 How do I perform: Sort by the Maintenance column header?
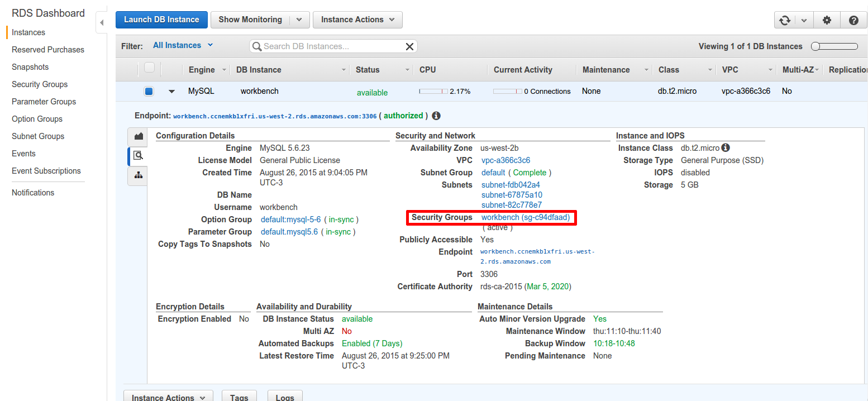coord(606,70)
